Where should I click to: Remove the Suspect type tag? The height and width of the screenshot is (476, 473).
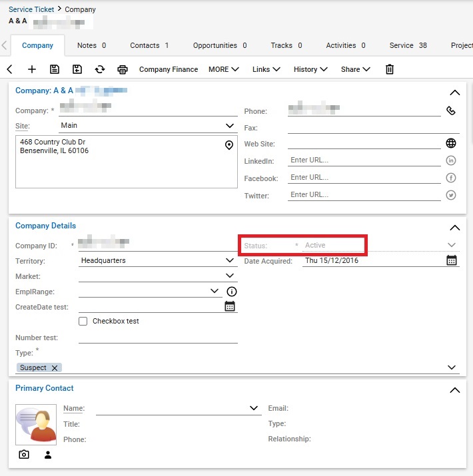tap(55, 367)
